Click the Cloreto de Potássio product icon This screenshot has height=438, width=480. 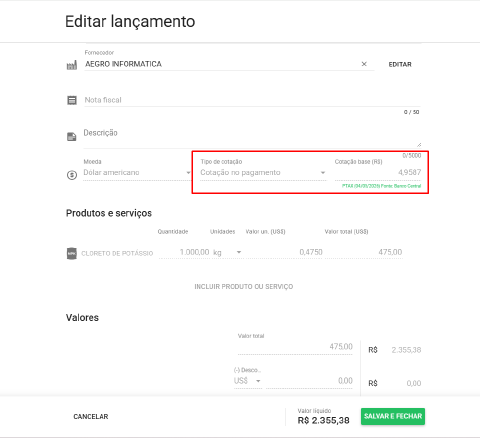tap(72, 253)
